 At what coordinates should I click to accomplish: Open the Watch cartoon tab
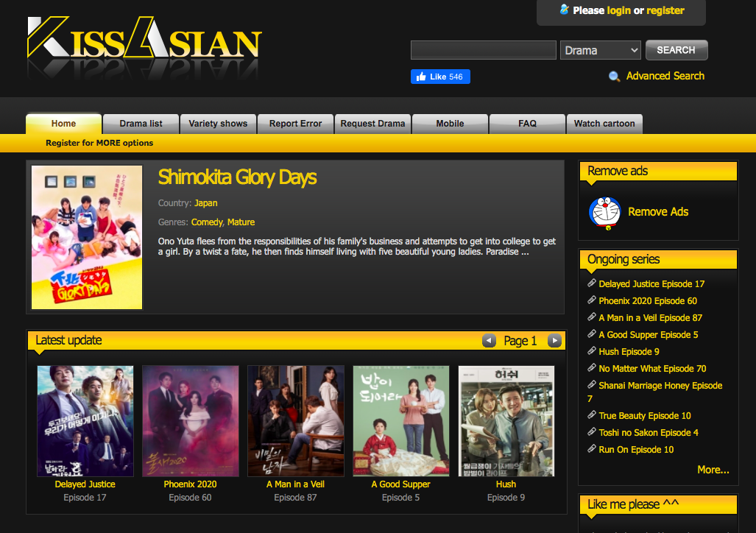[604, 124]
